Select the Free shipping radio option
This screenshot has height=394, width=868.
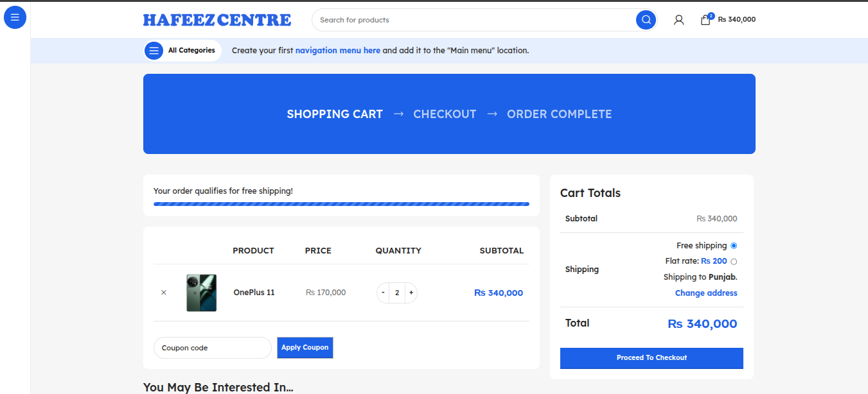tap(734, 246)
